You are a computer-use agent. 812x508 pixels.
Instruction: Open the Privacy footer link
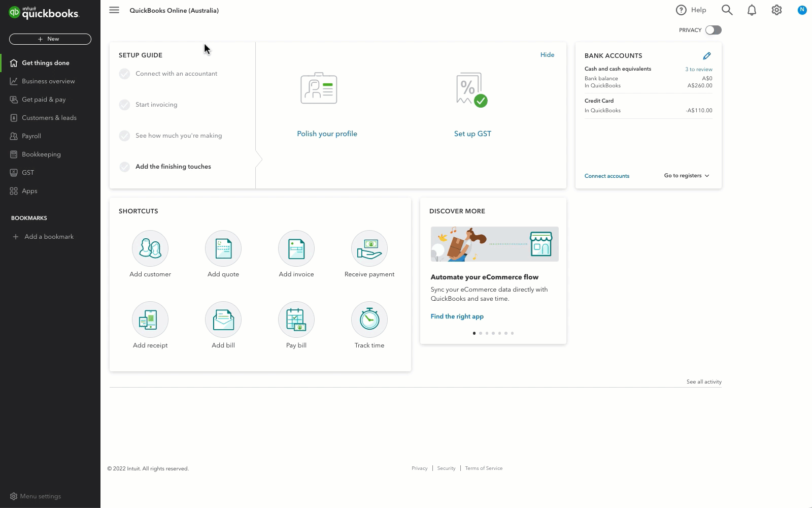[x=420, y=468]
